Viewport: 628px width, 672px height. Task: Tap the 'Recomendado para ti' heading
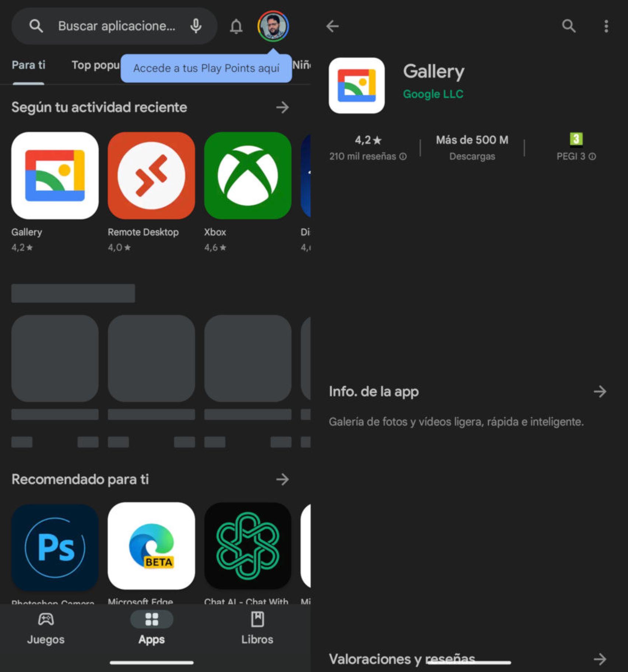[x=80, y=479]
